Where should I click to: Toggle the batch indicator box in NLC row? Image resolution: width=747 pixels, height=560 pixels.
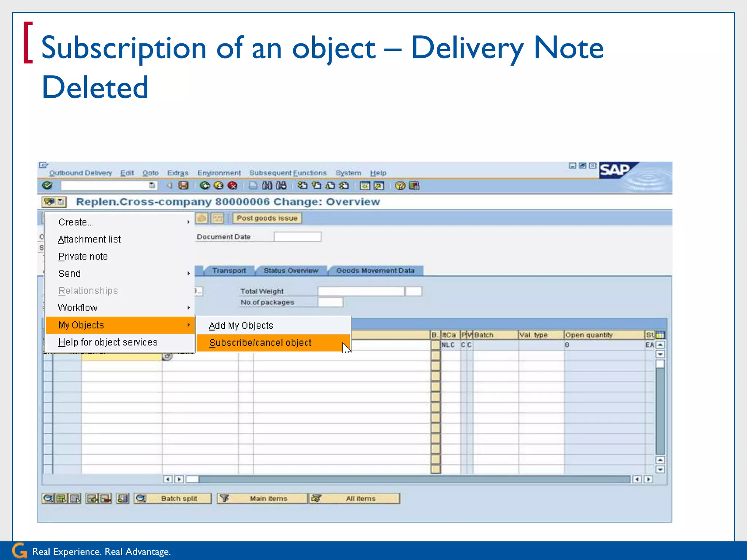(436, 345)
